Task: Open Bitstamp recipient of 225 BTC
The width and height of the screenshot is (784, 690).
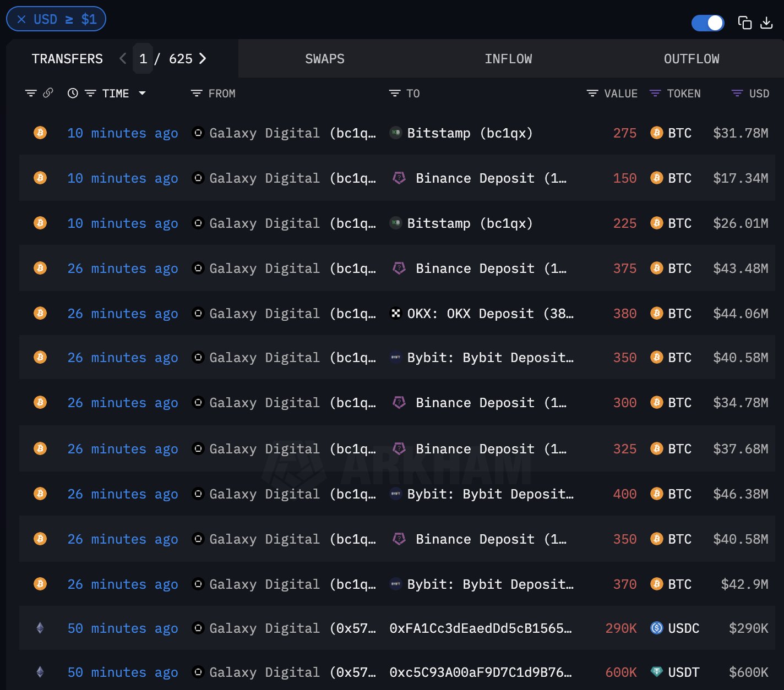Action: pos(470,223)
